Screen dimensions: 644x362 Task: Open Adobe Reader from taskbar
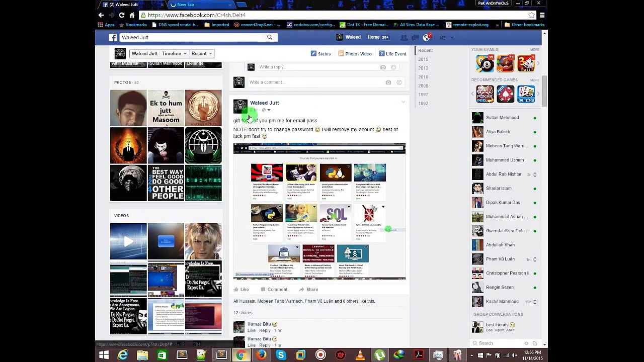click(419, 355)
